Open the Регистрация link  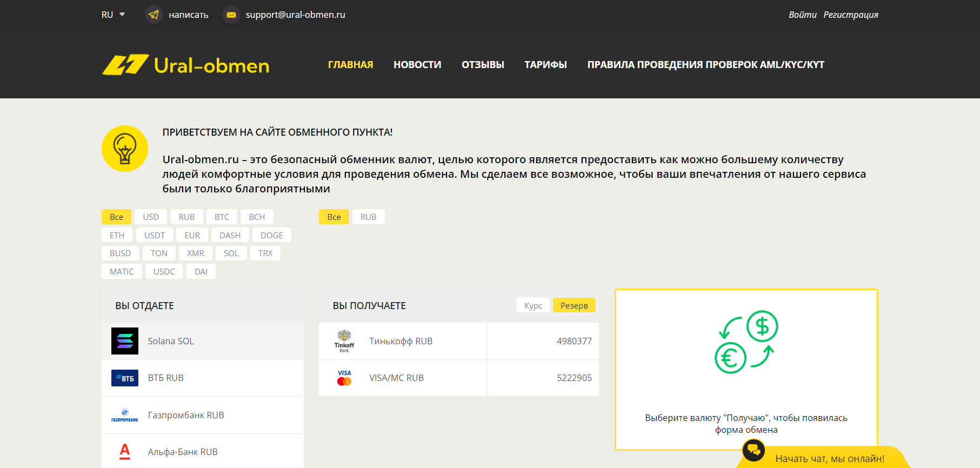click(x=851, y=15)
